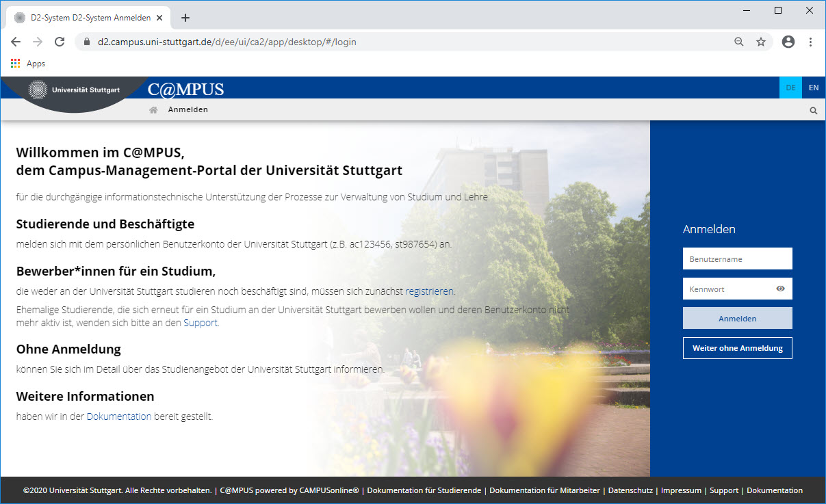Go back with the browser back arrow
This screenshot has height=504, width=826.
coord(16,42)
